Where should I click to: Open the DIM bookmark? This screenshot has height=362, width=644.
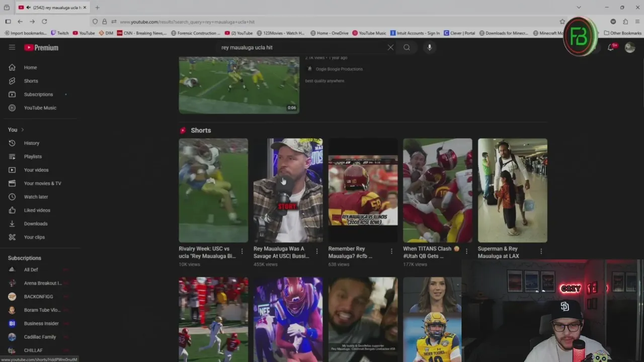coord(106,33)
